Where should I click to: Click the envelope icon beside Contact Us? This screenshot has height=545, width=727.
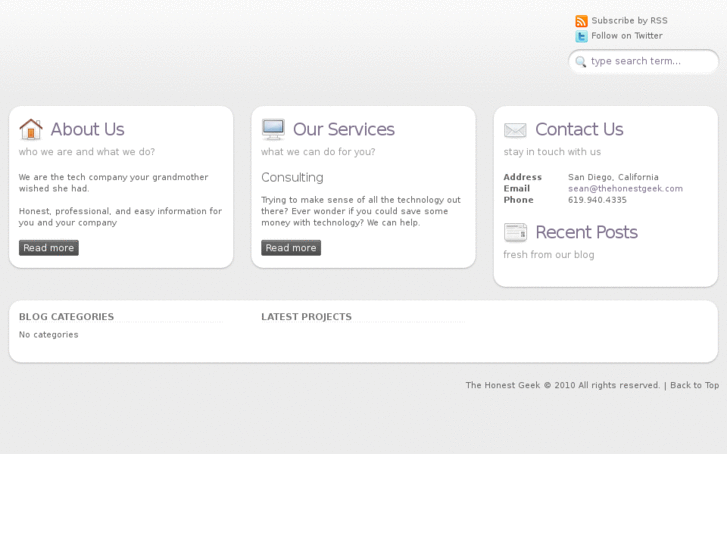pos(515,130)
